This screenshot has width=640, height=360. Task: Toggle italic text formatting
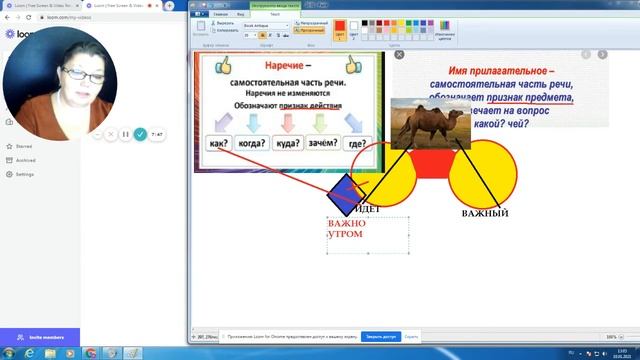(270, 36)
